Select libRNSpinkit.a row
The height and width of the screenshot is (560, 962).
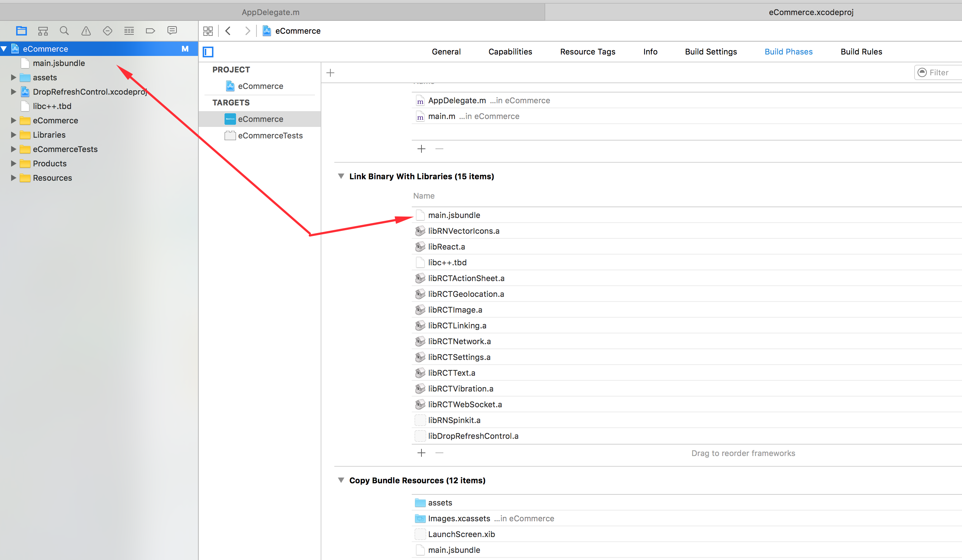click(687, 420)
